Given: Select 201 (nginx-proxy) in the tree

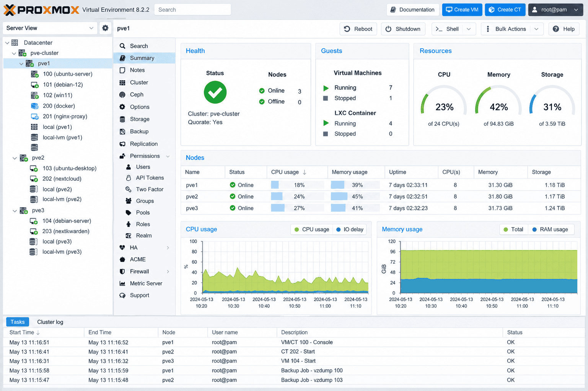Looking at the screenshot, I should click(65, 117).
